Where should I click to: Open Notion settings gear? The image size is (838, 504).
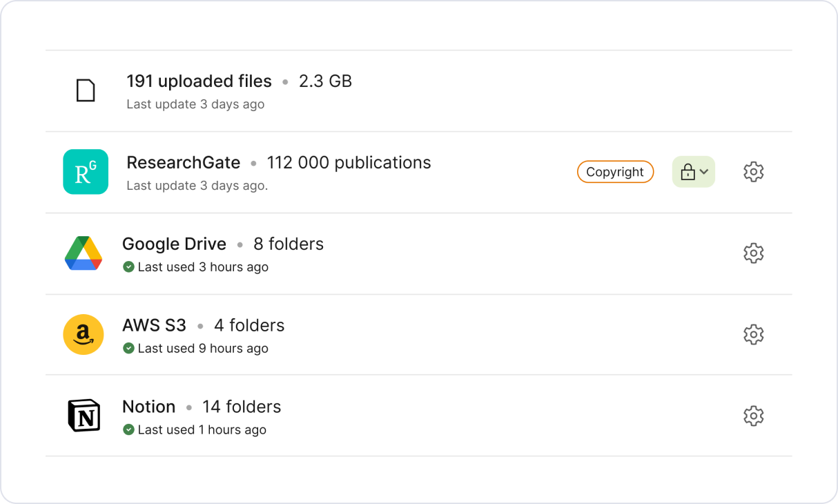click(x=753, y=416)
